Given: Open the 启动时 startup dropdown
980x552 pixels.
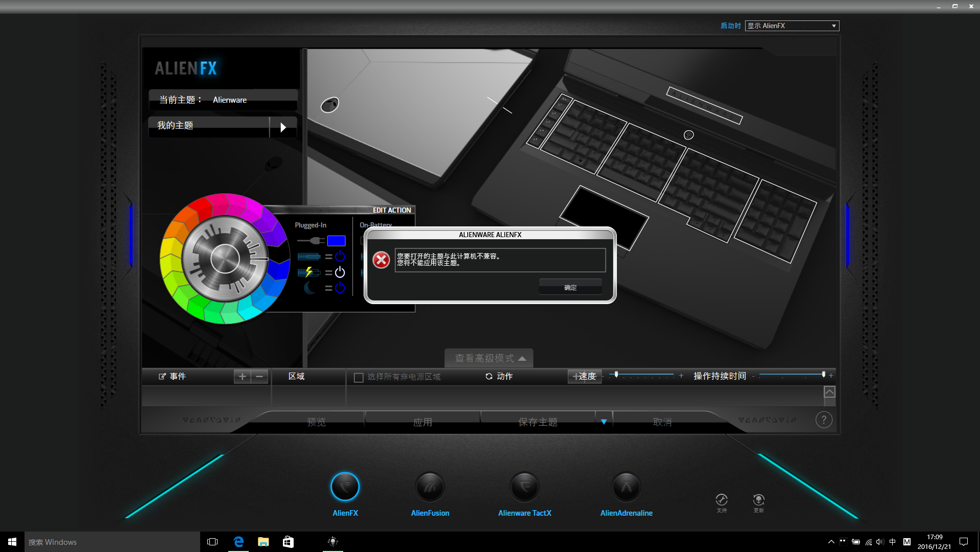Looking at the screenshot, I should (792, 26).
